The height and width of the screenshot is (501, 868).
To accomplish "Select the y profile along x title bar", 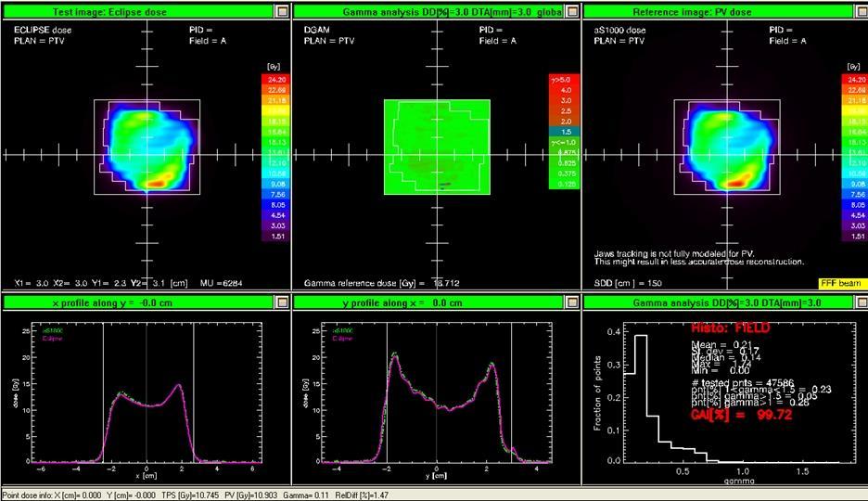I will pyautogui.click(x=428, y=302).
